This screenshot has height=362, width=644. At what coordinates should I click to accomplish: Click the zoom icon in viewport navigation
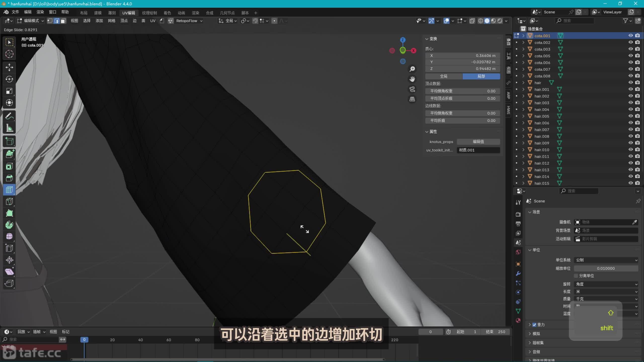412,69
